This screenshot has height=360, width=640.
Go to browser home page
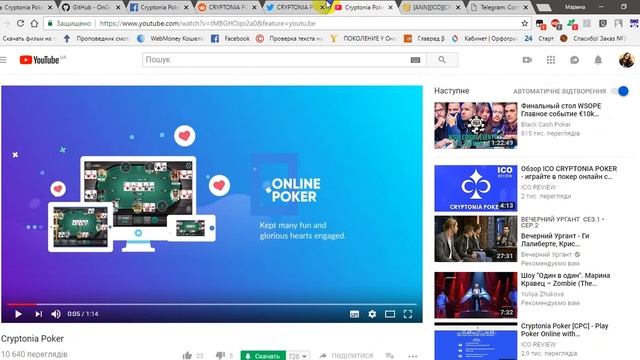(x=34, y=23)
